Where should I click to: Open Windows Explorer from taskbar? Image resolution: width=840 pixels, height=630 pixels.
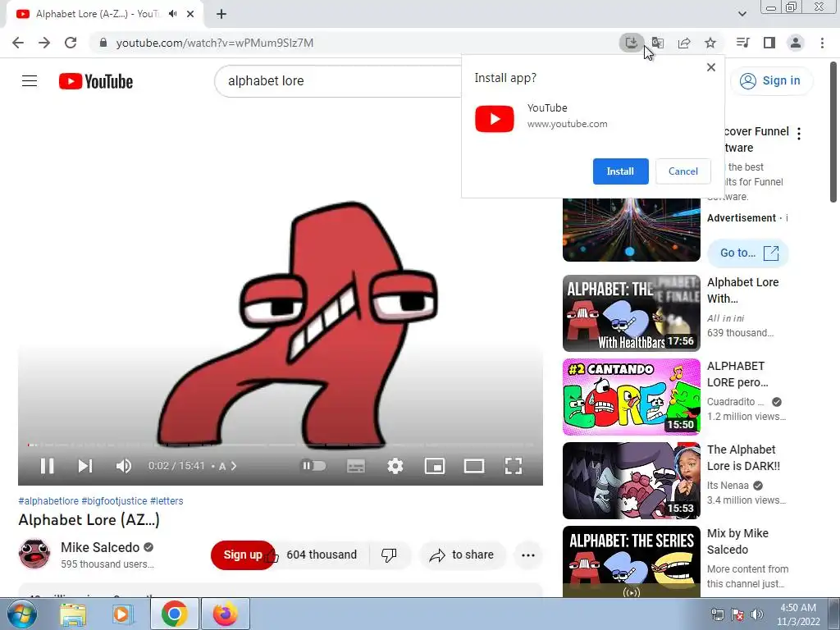[73, 614]
